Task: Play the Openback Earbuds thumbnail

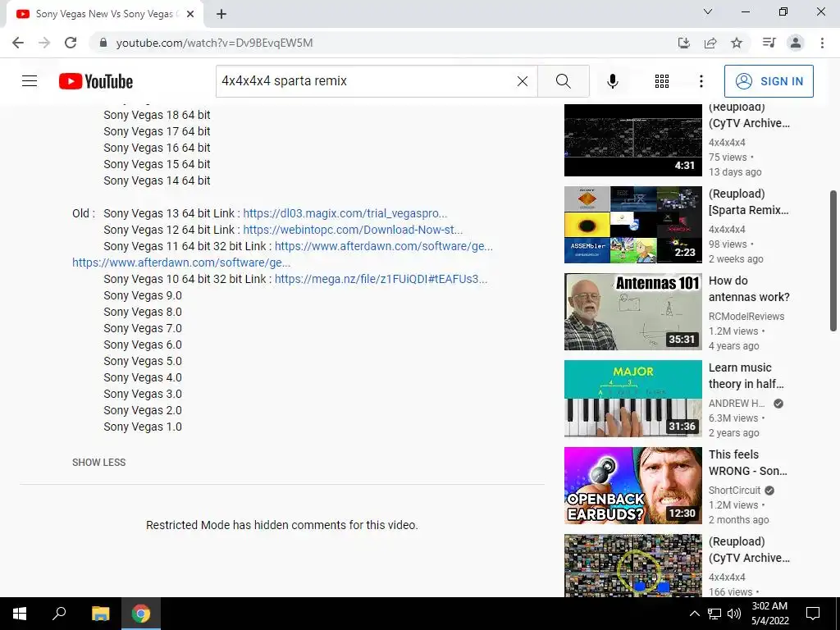Action: pyautogui.click(x=632, y=486)
